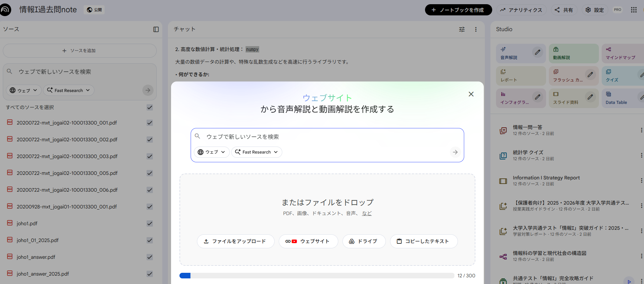Open アナリティクス

(x=521, y=10)
